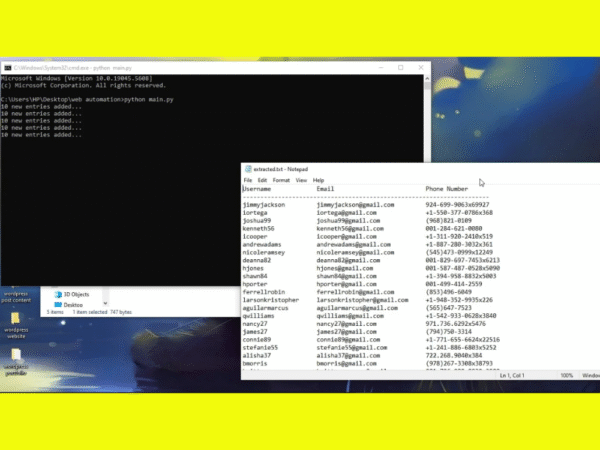Click username andrewadams in Notepad
Image resolution: width=600 pixels, height=450 pixels.
[x=262, y=245]
